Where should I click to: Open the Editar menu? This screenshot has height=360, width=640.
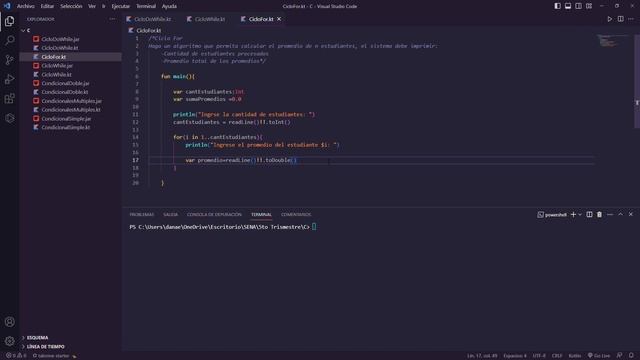click(x=47, y=6)
